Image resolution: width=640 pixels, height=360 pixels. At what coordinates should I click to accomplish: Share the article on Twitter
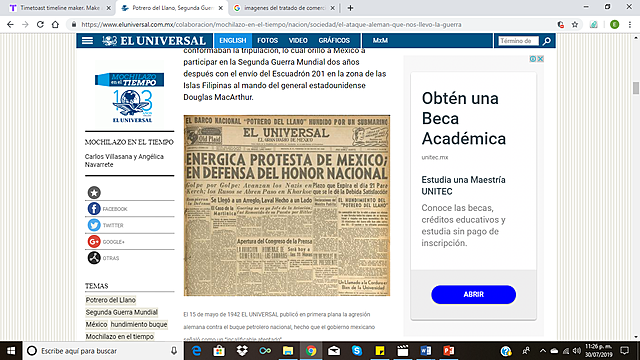click(x=94, y=225)
